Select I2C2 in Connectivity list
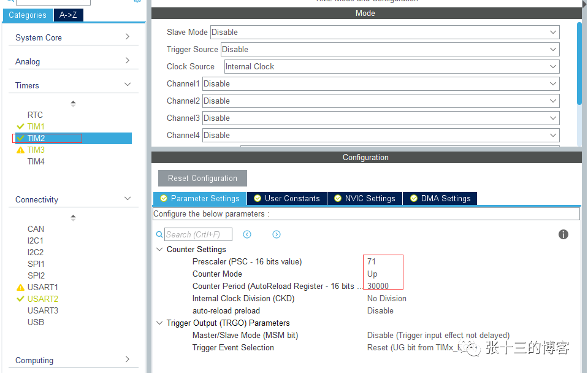The height and width of the screenshot is (373, 588). [35, 252]
